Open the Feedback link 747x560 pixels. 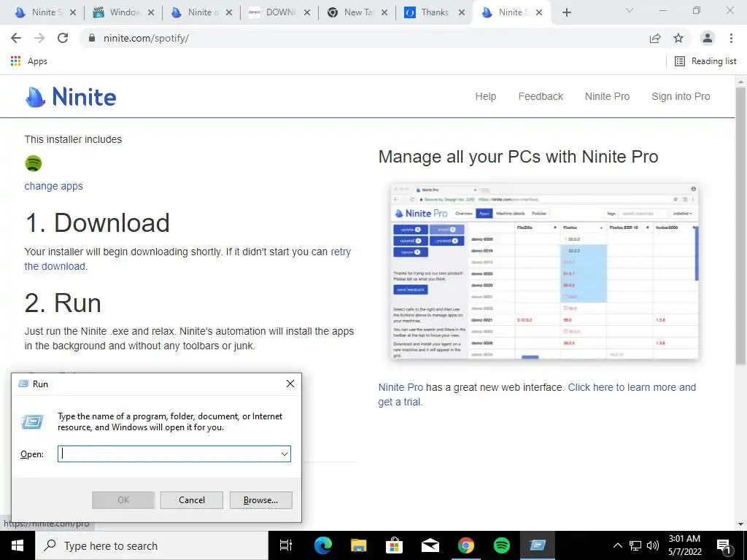tap(541, 96)
